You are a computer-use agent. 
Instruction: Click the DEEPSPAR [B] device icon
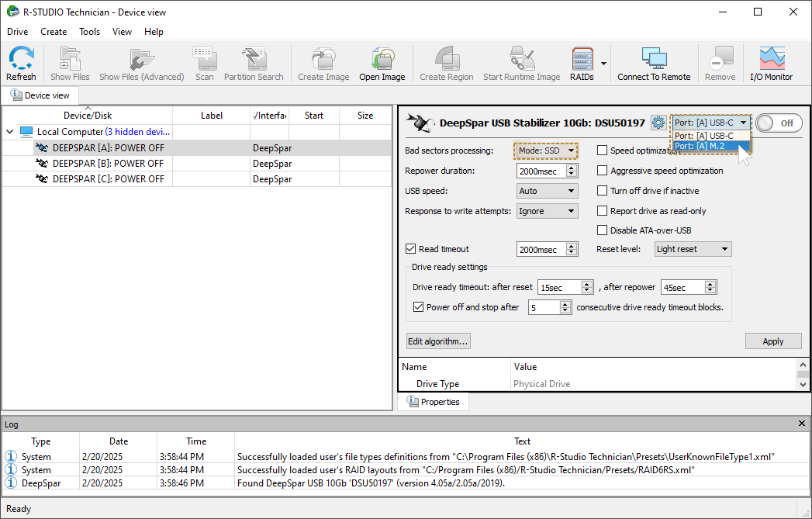(42, 164)
